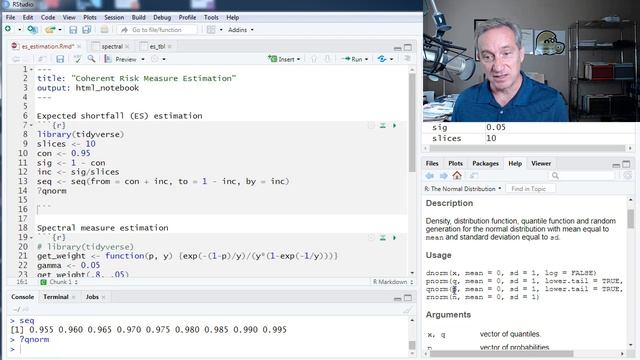Click Help pane back arrow
Image resolution: width=640 pixels, height=360 pixels.
(x=430, y=176)
